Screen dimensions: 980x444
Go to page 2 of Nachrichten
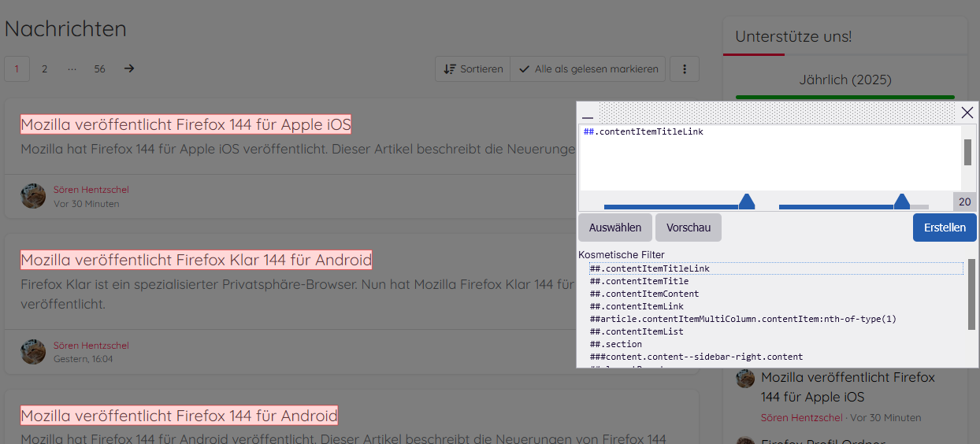coord(45,68)
